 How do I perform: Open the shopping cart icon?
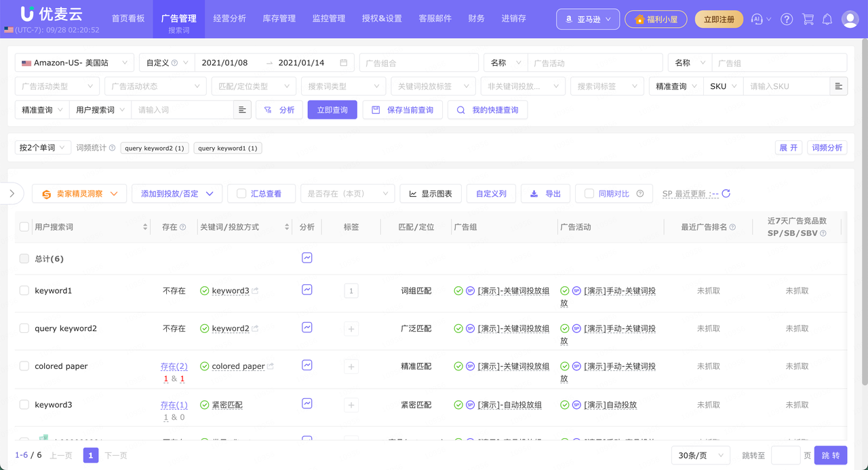pos(807,19)
